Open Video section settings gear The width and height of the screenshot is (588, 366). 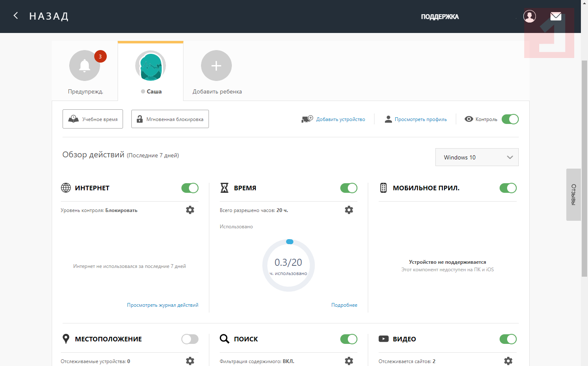pos(508,361)
